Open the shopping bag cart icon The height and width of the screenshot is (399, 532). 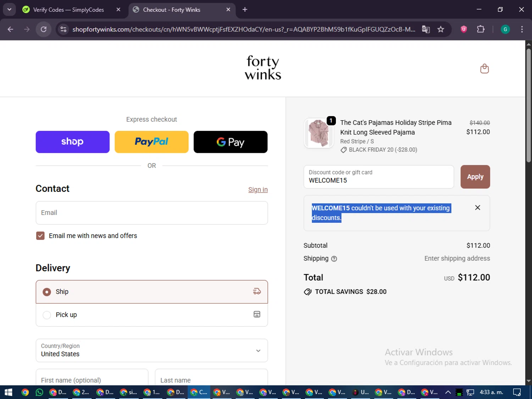(484, 68)
